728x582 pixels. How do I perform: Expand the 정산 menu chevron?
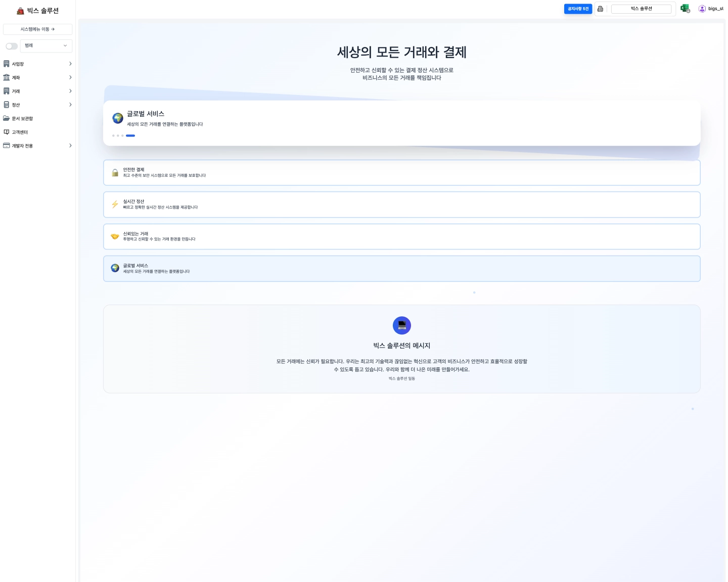70,105
